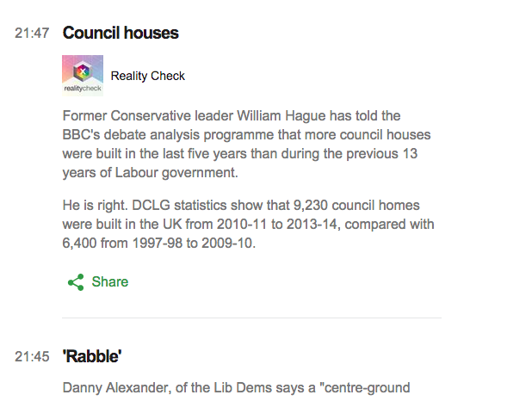This screenshot has height=401, width=532.
Task: Click the sentence "He is right."
Action: 96,204
